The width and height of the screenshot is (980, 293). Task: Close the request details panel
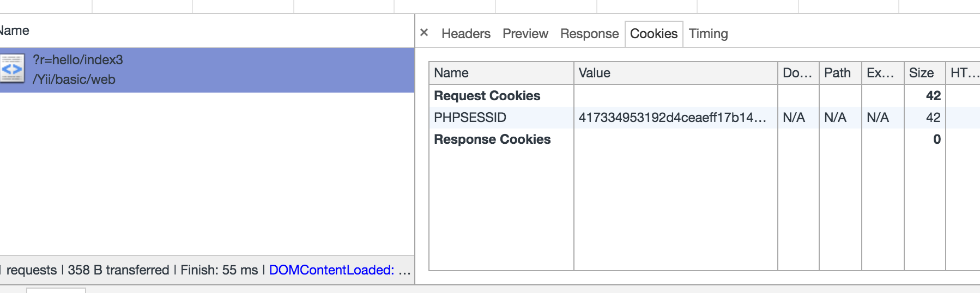pos(424,33)
